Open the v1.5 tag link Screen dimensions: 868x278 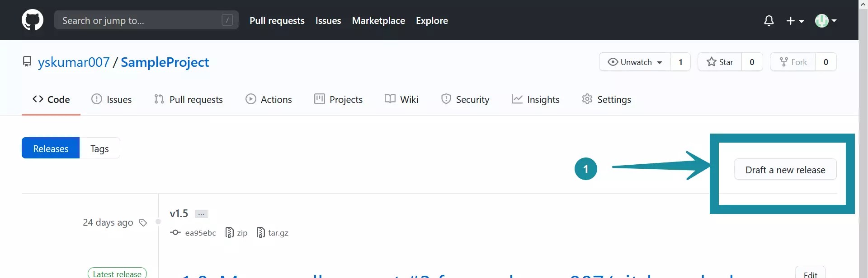(179, 213)
